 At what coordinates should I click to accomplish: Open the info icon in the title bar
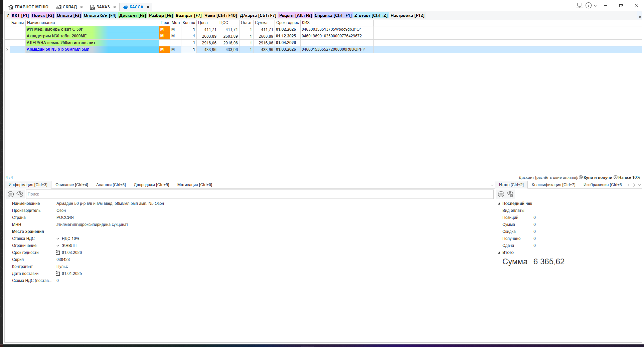tap(589, 5)
